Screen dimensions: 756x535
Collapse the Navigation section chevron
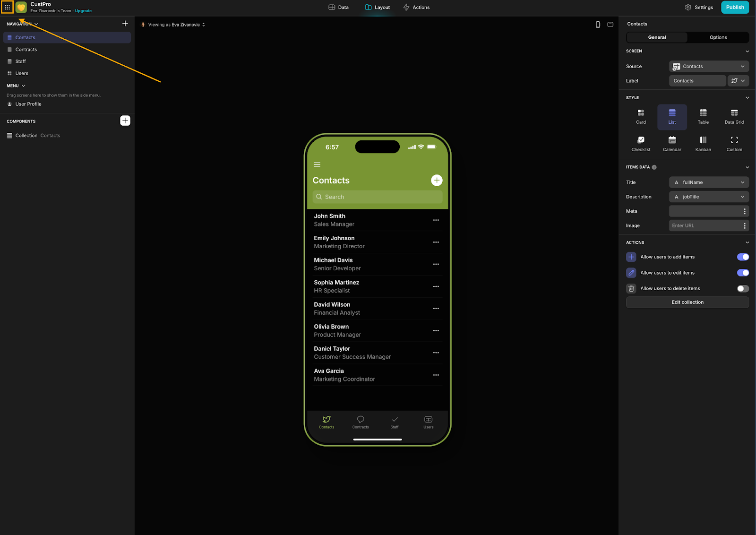[36, 24]
